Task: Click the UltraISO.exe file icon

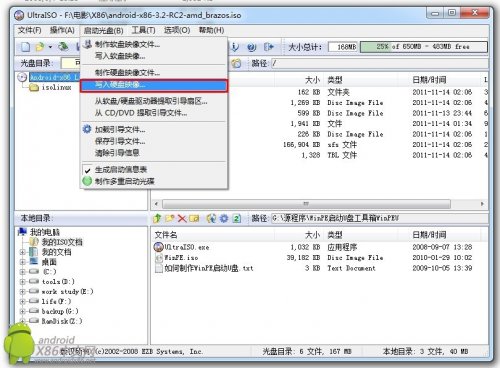Action: click(158, 247)
